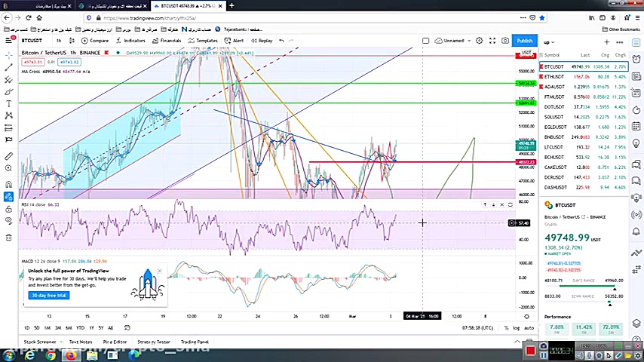Click the trash remove drawings icon

(8, 238)
